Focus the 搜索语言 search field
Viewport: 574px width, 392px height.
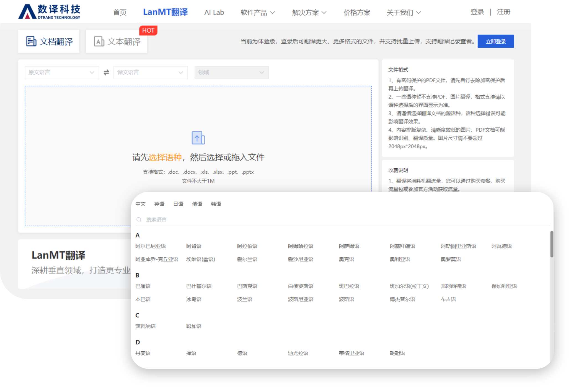[342, 219]
